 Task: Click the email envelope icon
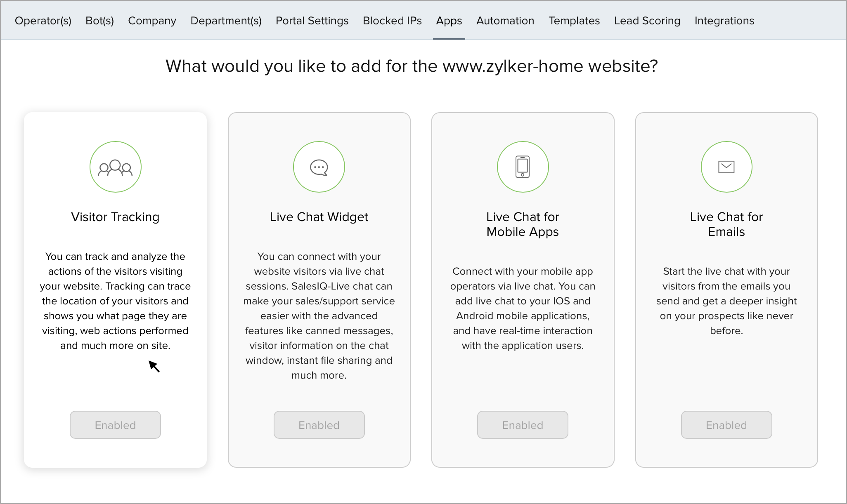coord(726,167)
